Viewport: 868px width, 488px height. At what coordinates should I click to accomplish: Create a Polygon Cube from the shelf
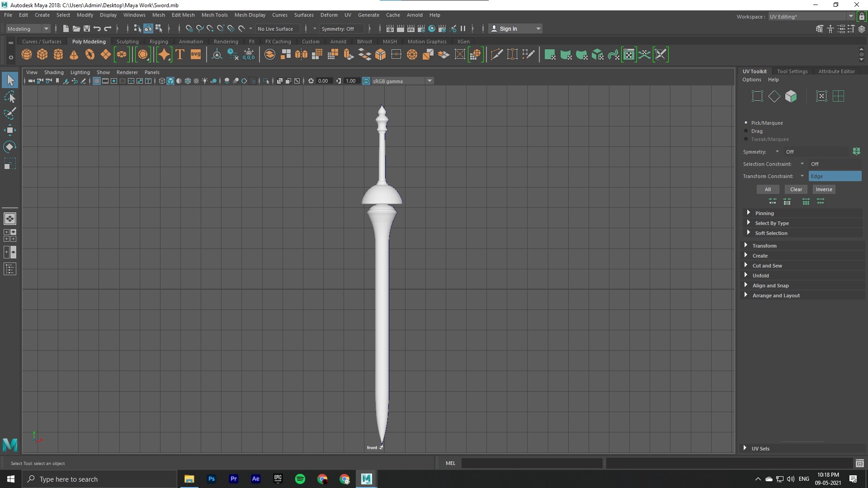[x=42, y=54]
